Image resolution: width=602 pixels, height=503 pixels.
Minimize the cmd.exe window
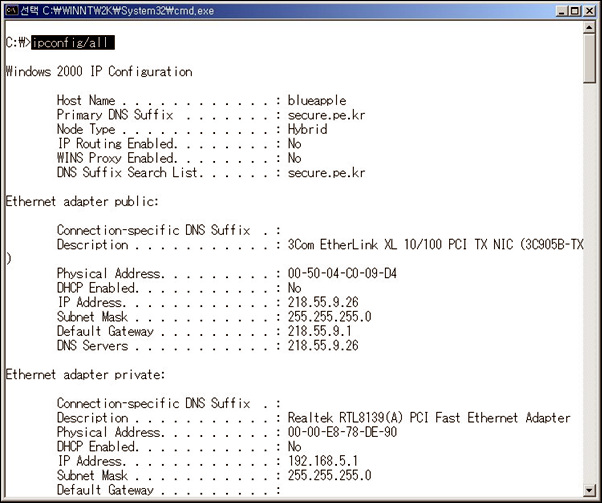point(562,11)
